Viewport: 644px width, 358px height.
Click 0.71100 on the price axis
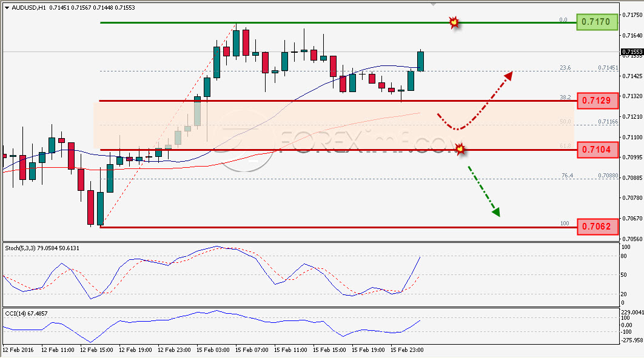[x=632, y=138]
